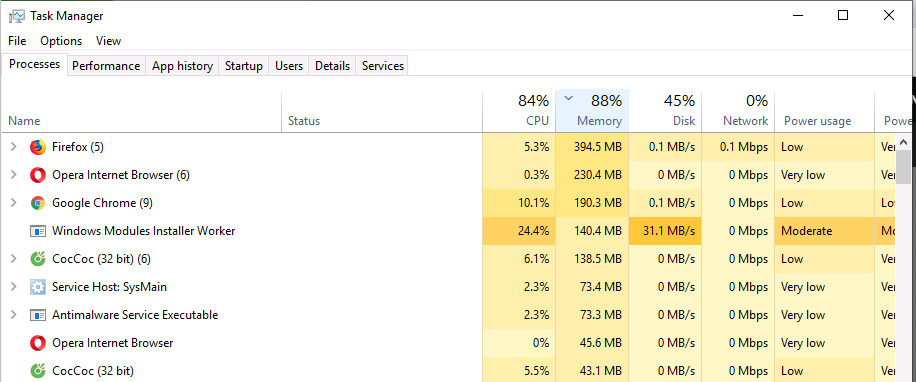Viewport: 916px width, 382px height.
Task: Click the scrollbar up arrow
Action: [x=903, y=141]
